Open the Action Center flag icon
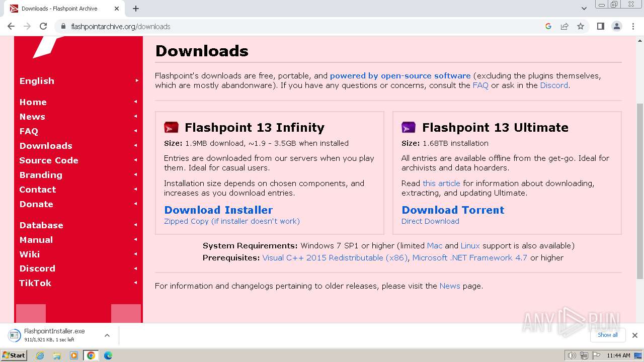The width and height of the screenshot is (644, 362). (x=596, y=355)
